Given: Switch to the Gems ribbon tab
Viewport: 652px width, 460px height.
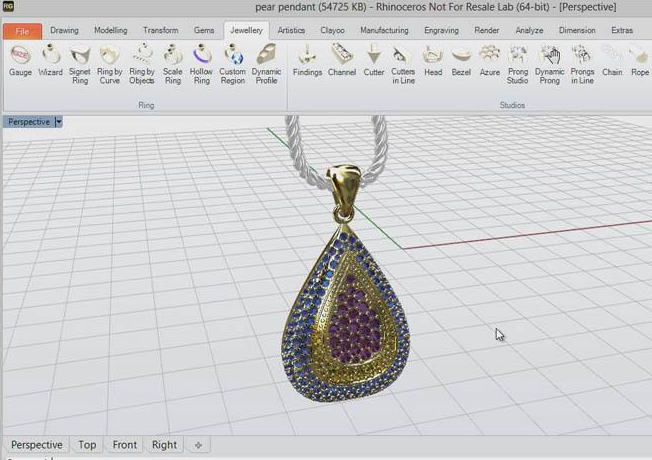Looking at the screenshot, I should (204, 30).
